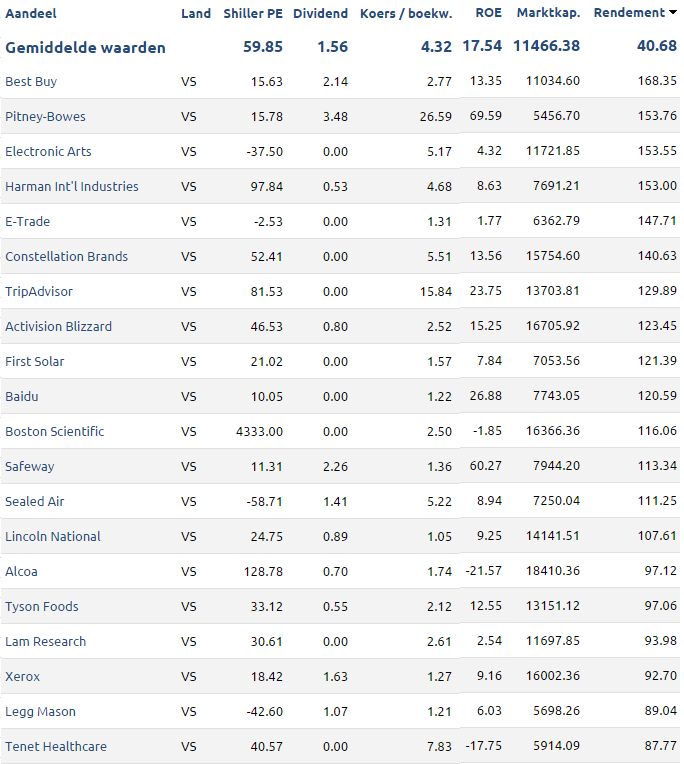Open the Activision Blizzard entry
Screen dimensions: 684x764
tap(58, 326)
